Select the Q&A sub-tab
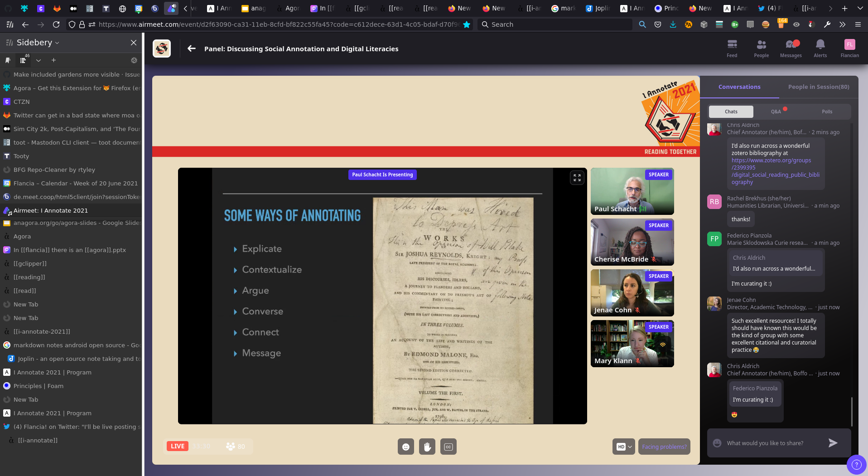The width and height of the screenshot is (868, 476). (776, 112)
